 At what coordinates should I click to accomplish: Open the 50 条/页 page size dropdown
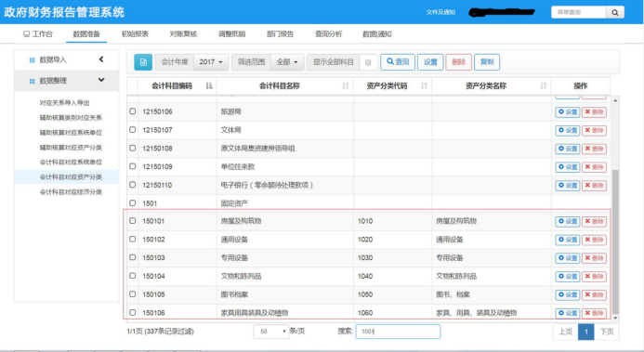[271, 332]
